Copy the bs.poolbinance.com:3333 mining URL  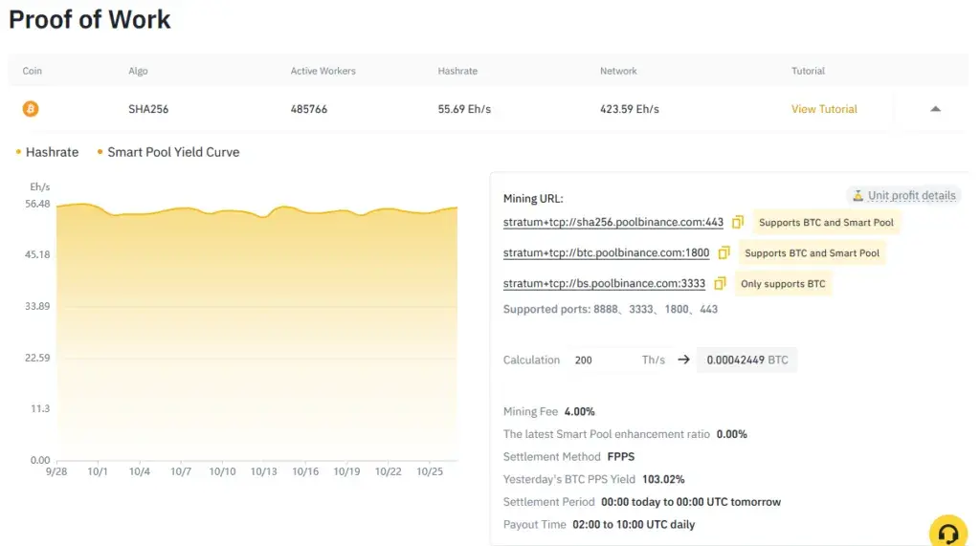[720, 283]
